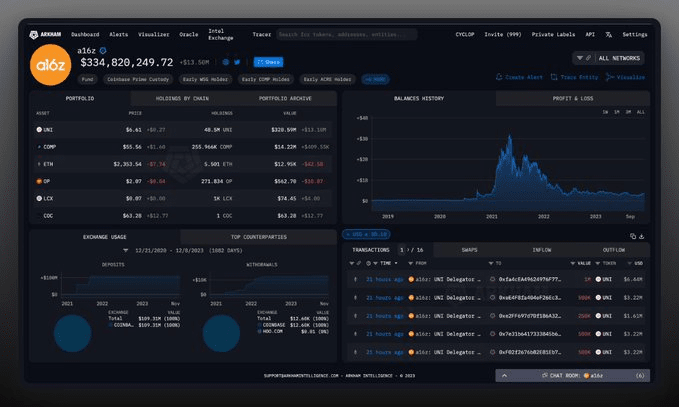Click the Create Alert bell icon
The image size is (679, 407).
click(500, 76)
